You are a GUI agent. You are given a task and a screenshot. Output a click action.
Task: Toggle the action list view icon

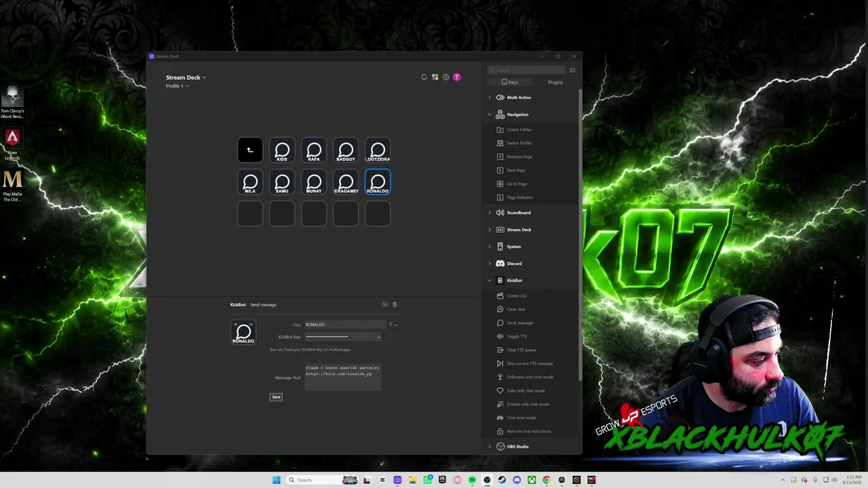[x=573, y=70]
